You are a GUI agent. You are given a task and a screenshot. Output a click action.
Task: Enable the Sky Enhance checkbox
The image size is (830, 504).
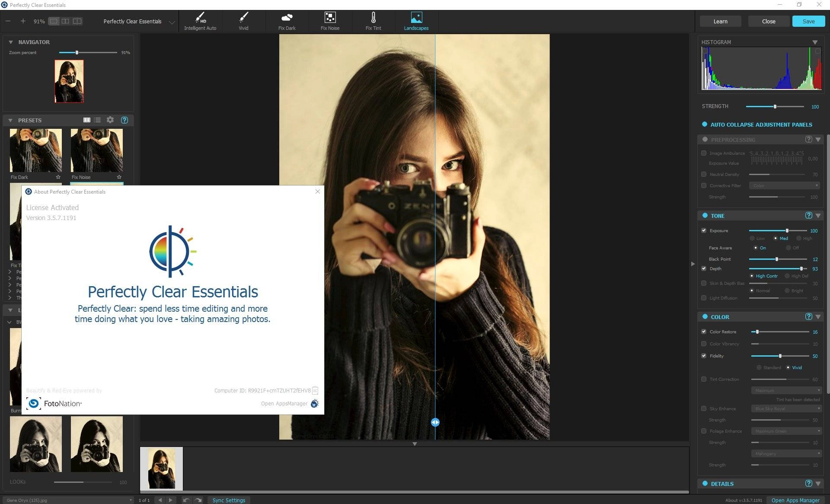click(704, 408)
